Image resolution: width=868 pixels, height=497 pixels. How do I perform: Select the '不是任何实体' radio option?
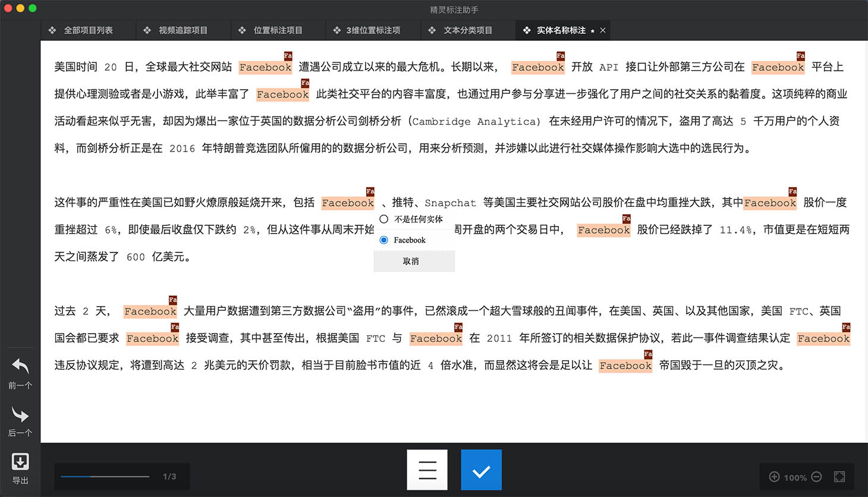(x=384, y=219)
